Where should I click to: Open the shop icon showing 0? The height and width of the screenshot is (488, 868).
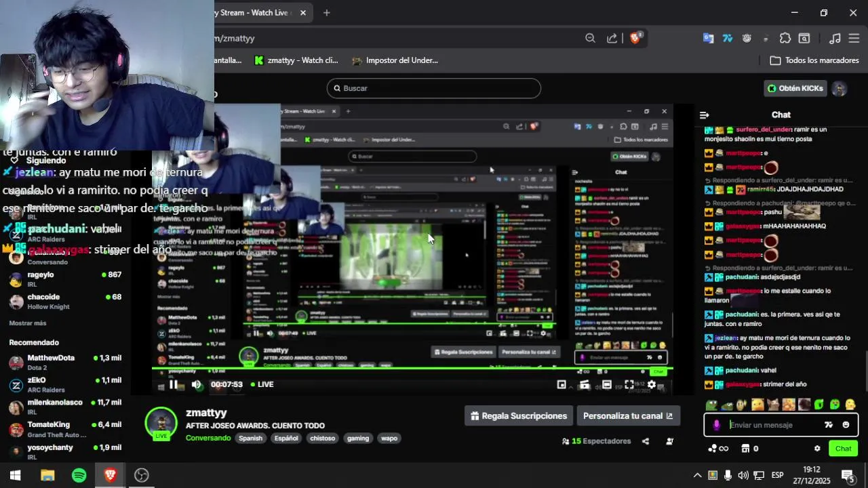point(749,449)
